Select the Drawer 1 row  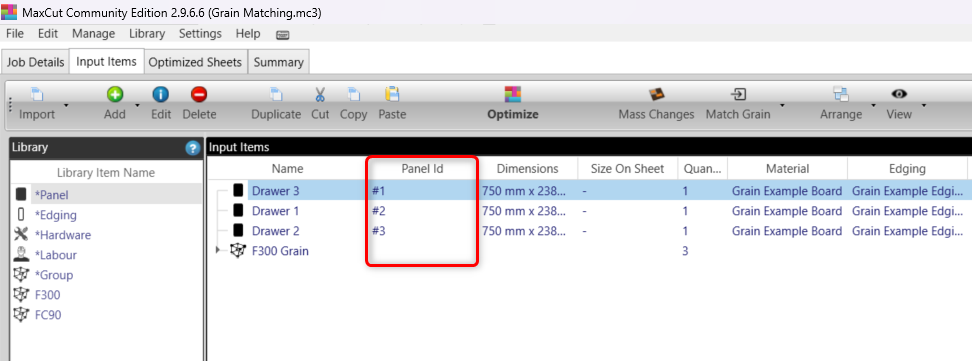(x=590, y=211)
